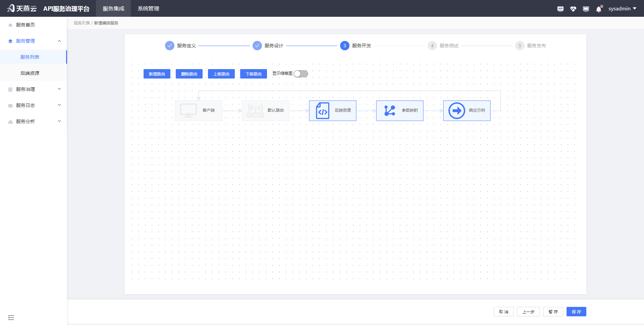The height and width of the screenshot is (325, 644).
Task: Click the sidebar collapse icon at bottom left
Action: pos(11,317)
